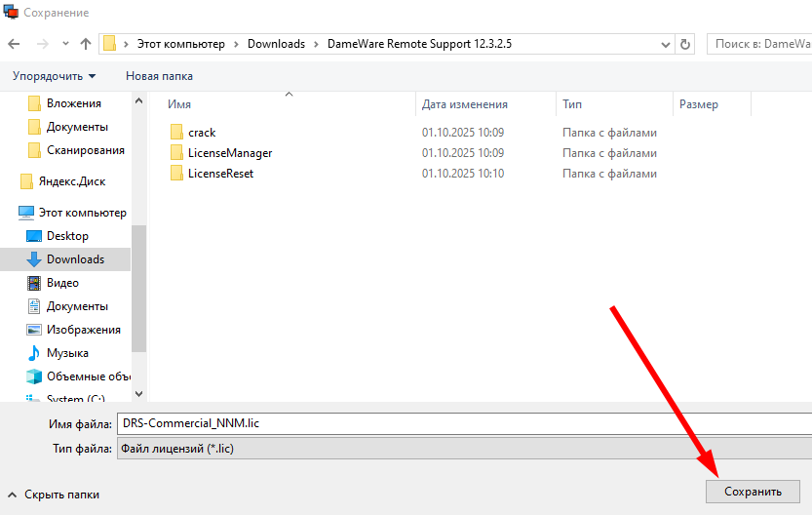Click the Объемные объекты cube icon
This screenshot has height=515, width=812.
click(x=34, y=376)
